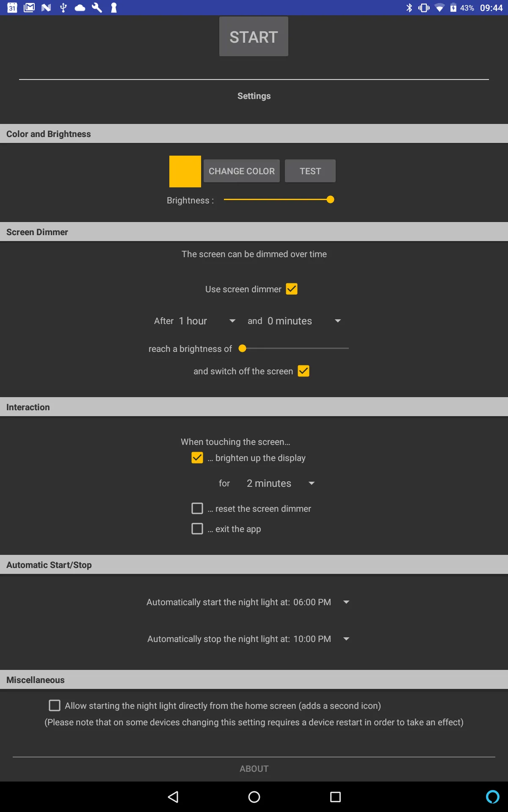Open the recent apps square button
The width and height of the screenshot is (508, 812).
[x=335, y=797]
